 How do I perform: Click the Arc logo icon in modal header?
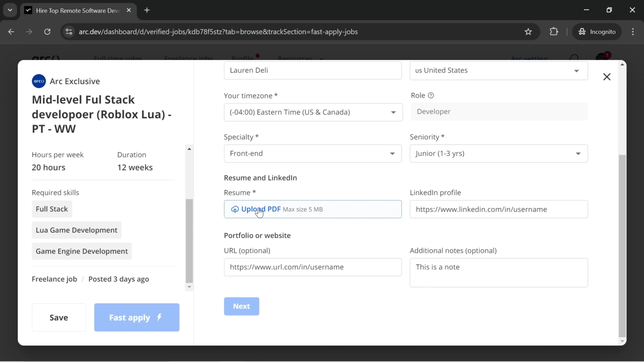[x=39, y=81]
